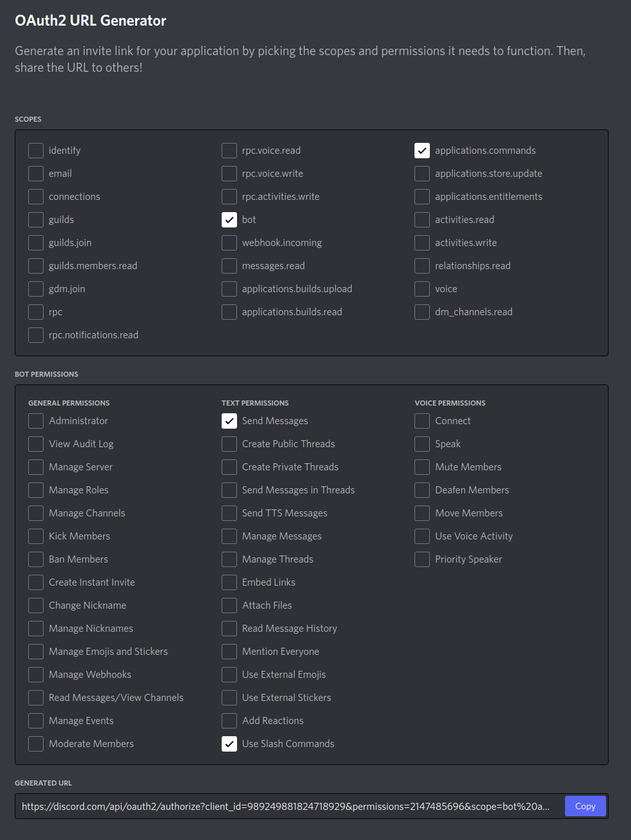
Task: Check Manage Messages permission
Action: pos(229,536)
